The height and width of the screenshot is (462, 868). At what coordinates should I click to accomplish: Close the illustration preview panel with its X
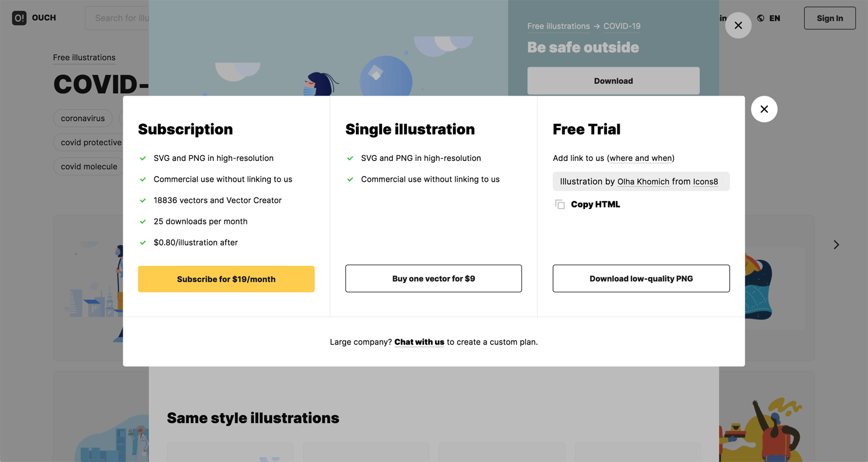738,25
